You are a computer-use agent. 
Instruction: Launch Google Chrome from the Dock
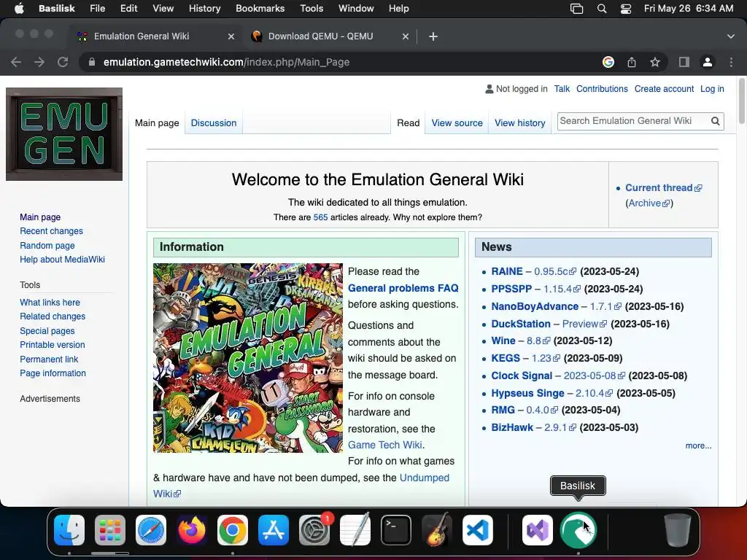coord(233,530)
